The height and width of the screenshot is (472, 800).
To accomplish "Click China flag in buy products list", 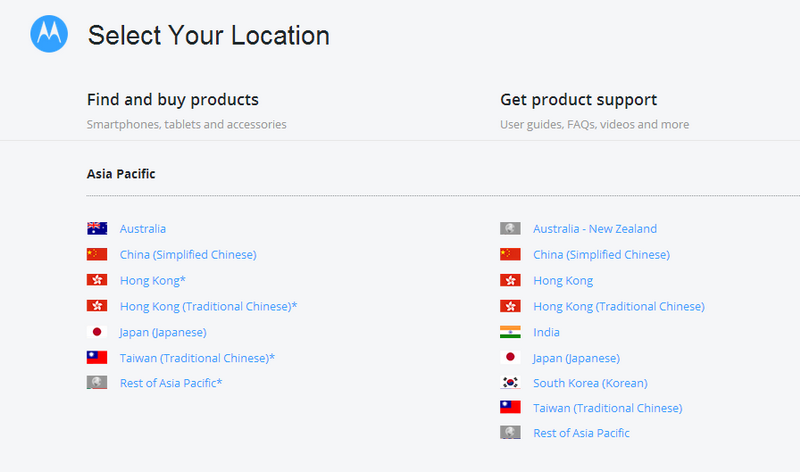I will tap(97, 254).
